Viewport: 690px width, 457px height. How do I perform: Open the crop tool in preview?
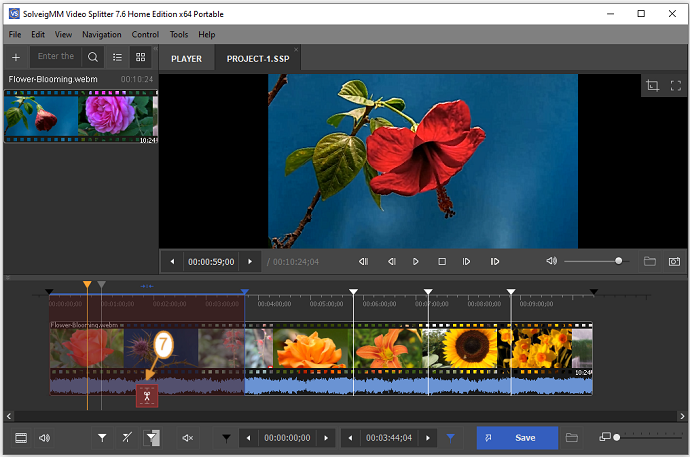click(653, 85)
